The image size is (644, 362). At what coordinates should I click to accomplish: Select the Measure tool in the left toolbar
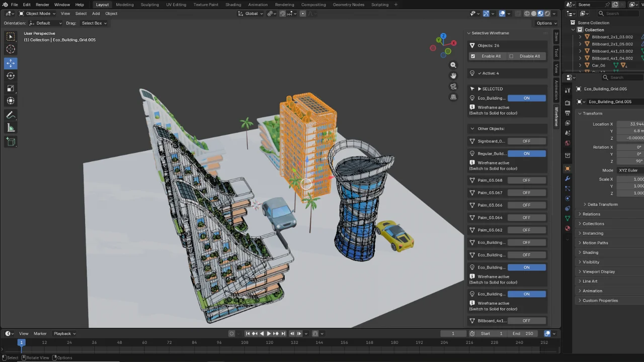[10, 127]
